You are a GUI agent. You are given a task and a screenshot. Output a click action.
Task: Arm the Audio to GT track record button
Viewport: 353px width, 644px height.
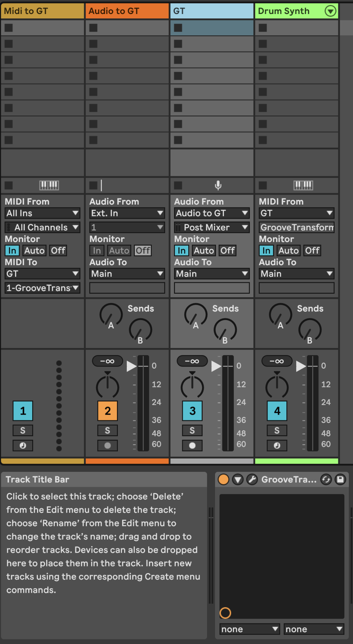click(x=107, y=445)
